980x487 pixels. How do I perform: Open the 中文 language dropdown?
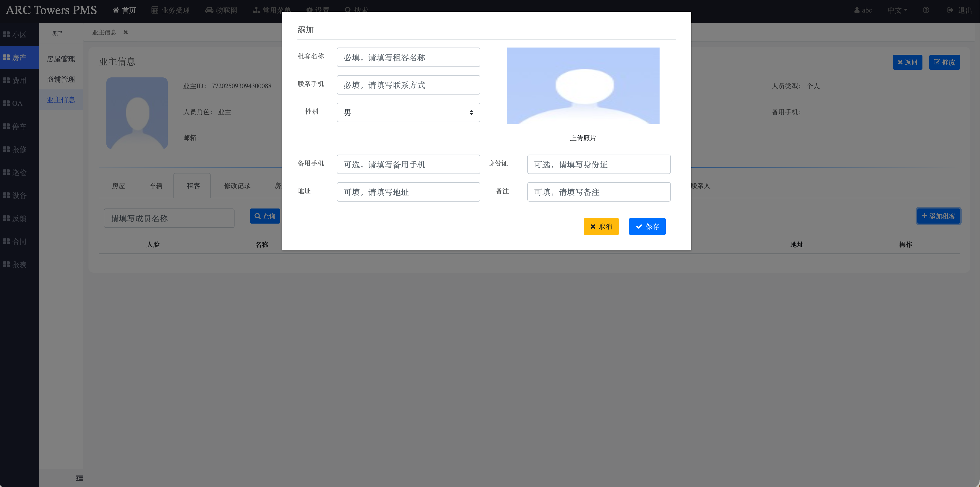(897, 10)
